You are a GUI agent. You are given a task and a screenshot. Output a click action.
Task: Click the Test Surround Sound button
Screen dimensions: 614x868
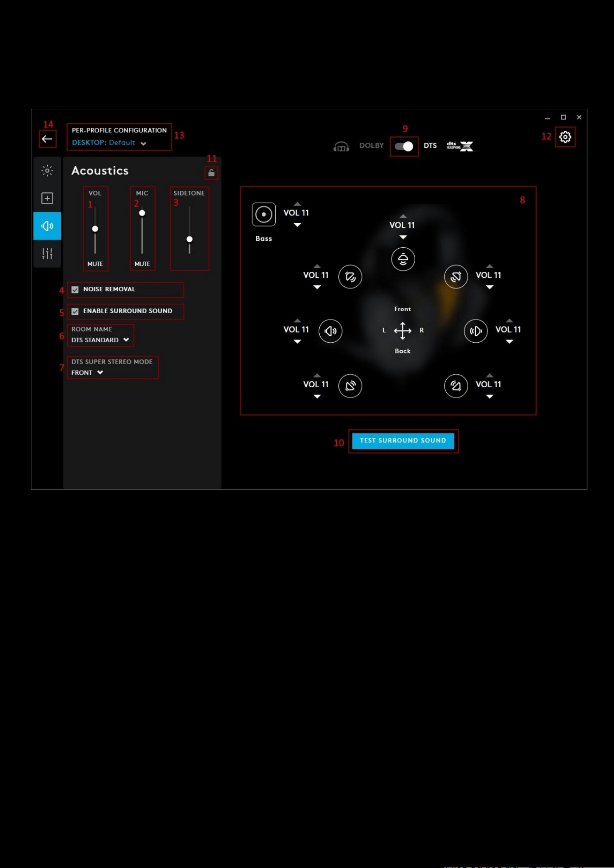coord(403,441)
